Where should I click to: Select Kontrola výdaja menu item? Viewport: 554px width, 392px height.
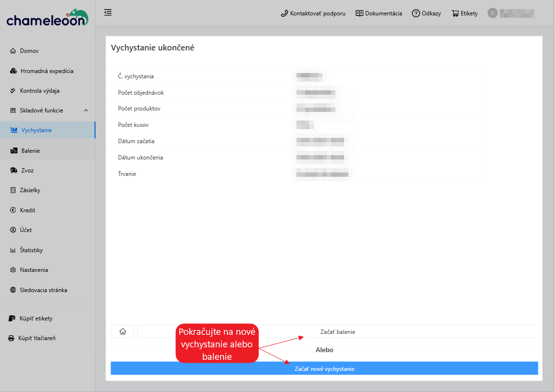pos(39,91)
